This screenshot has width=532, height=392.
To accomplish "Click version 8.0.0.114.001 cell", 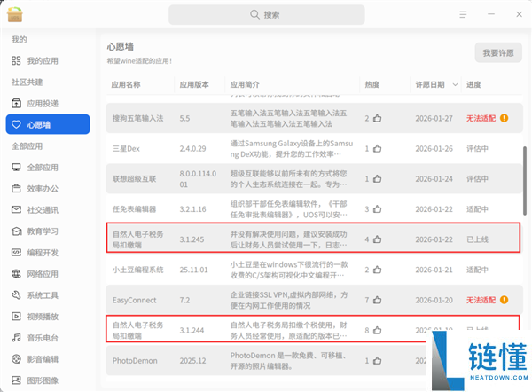I will click(x=198, y=179).
